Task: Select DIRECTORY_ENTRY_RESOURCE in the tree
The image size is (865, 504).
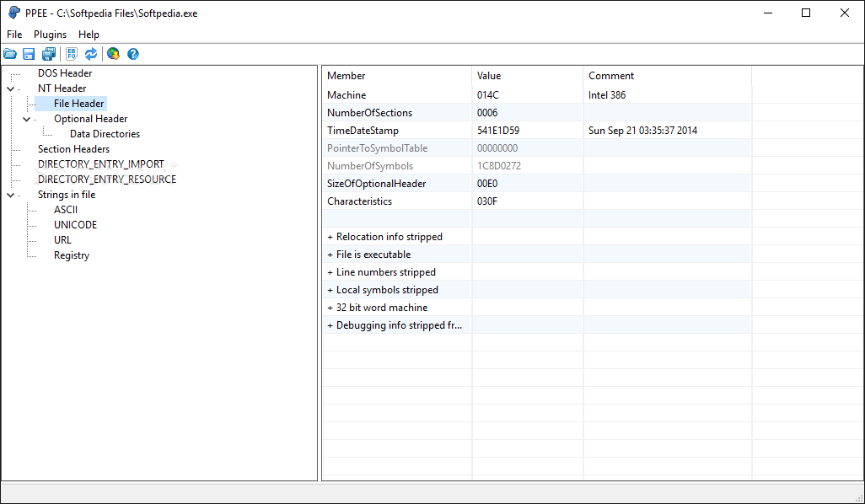Action: point(107,180)
